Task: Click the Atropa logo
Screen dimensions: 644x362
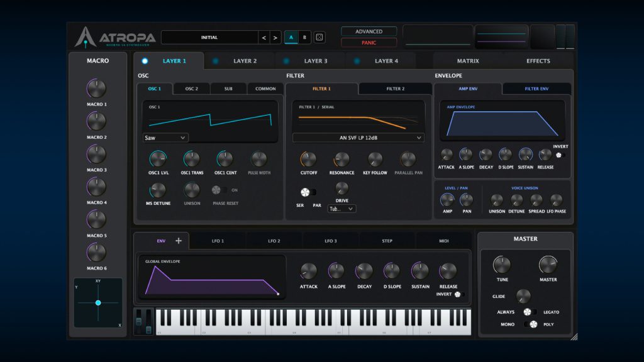Action: 116,37
